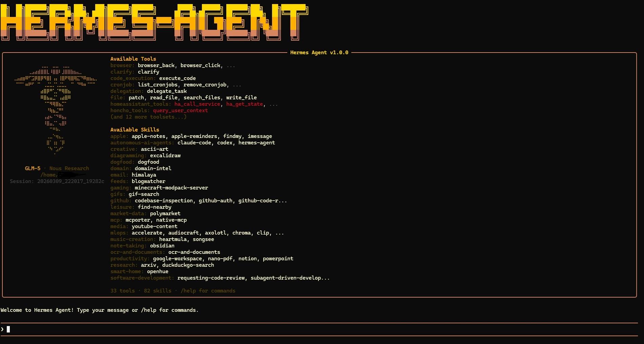Click the "notion" skill
The width and height of the screenshot is (644, 344).
click(248, 259)
